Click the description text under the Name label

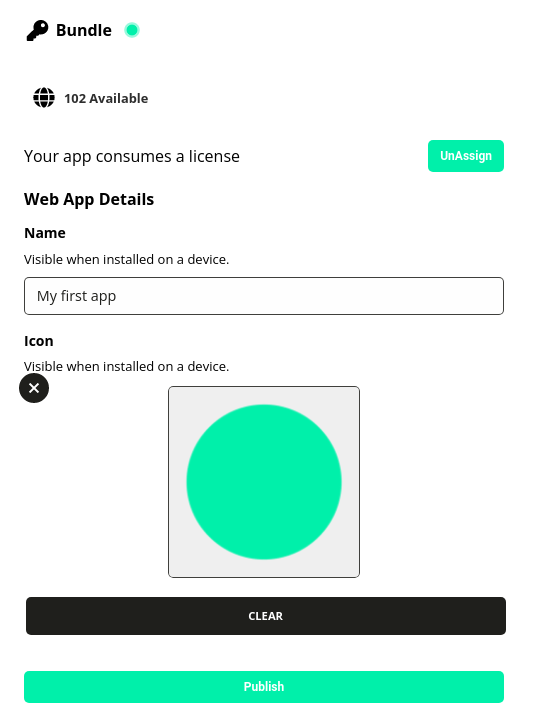126,259
